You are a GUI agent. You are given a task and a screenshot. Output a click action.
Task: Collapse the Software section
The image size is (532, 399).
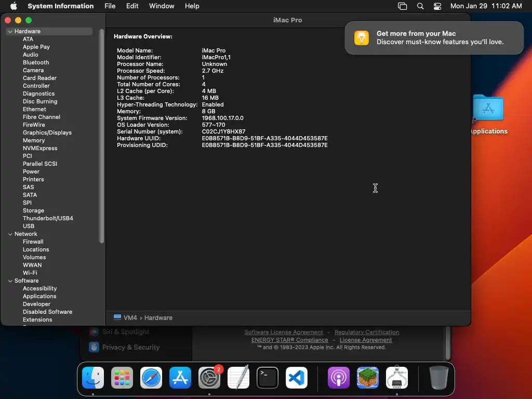coord(10,281)
